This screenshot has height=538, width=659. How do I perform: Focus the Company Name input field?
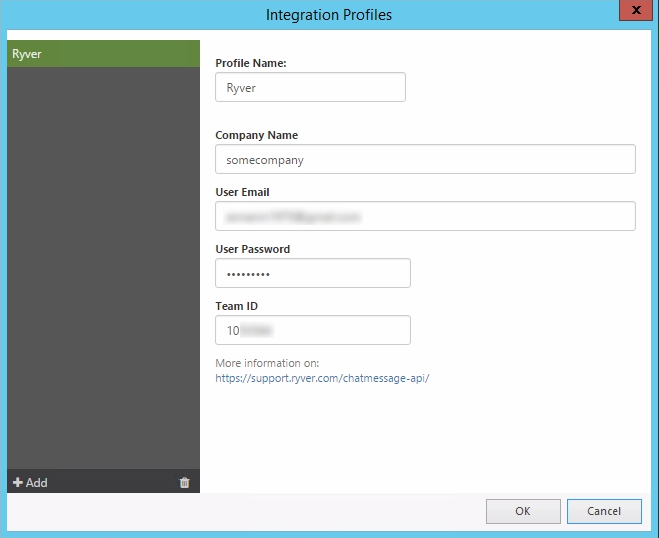425,159
